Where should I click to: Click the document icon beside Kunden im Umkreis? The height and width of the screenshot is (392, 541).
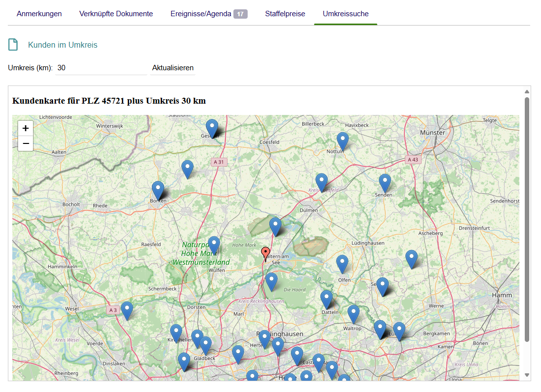point(13,45)
